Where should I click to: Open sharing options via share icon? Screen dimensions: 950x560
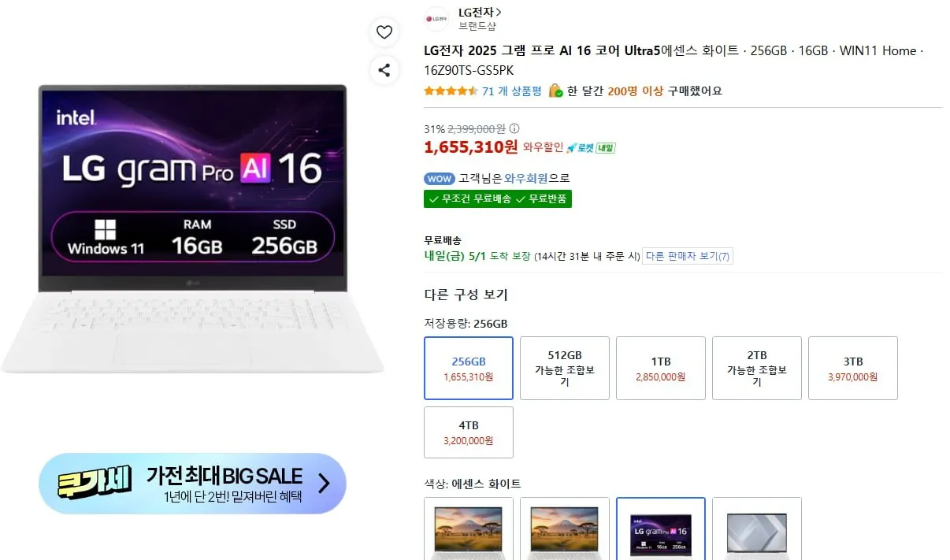pyautogui.click(x=384, y=70)
